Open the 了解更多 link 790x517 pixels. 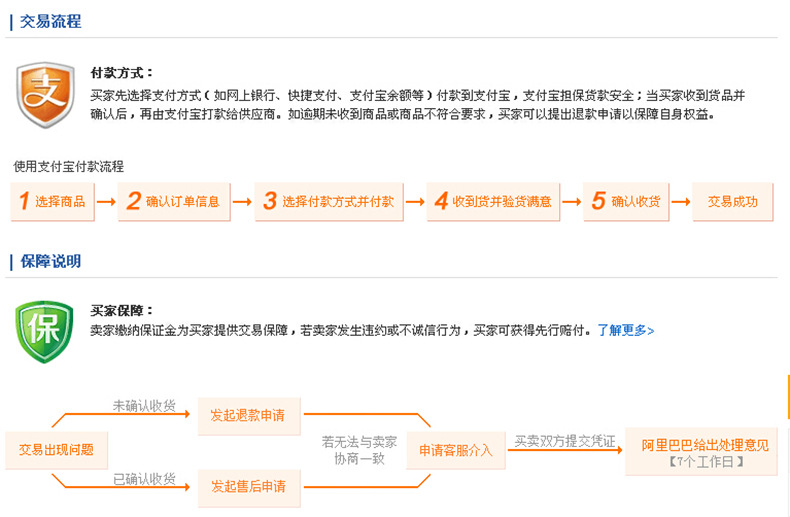click(x=626, y=330)
